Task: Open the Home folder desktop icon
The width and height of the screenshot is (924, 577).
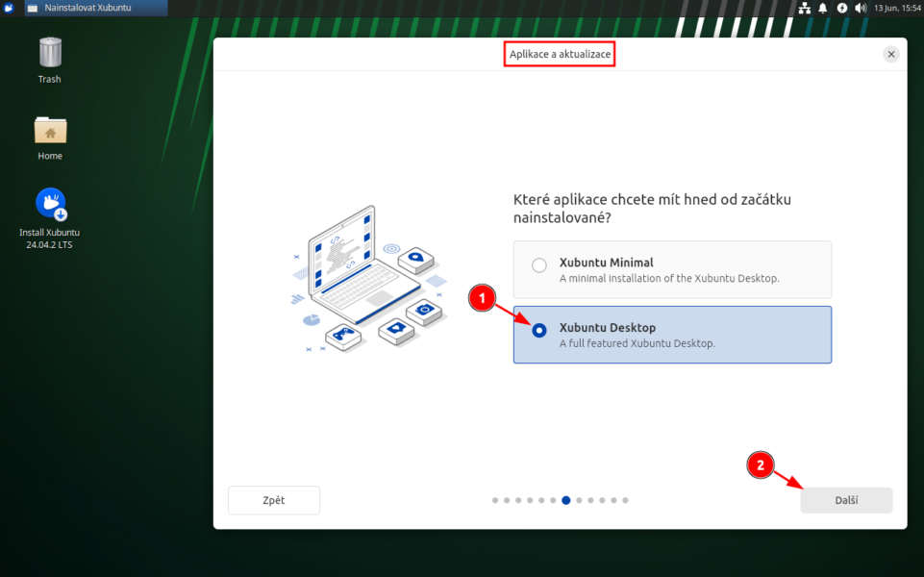Action: coord(50,138)
